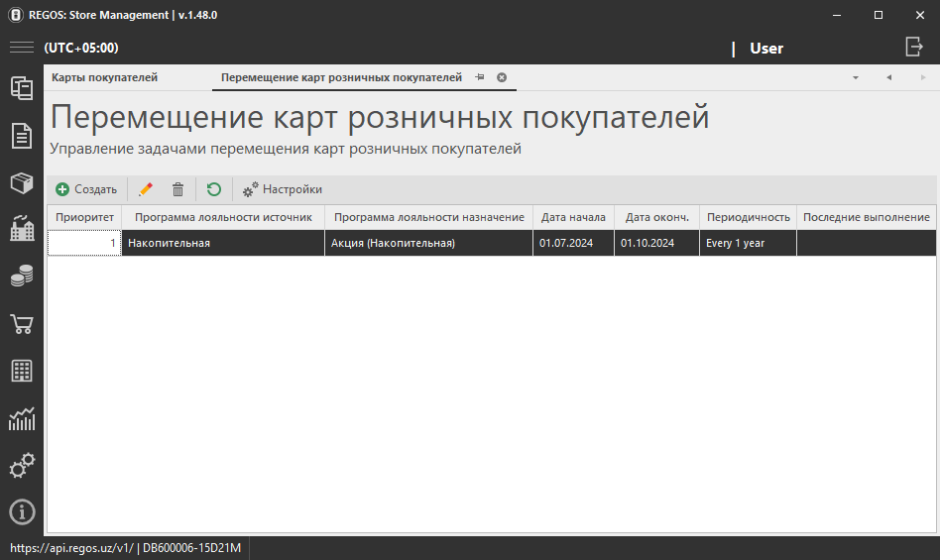Open the chart reports icon in sidebar

tap(22, 419)
